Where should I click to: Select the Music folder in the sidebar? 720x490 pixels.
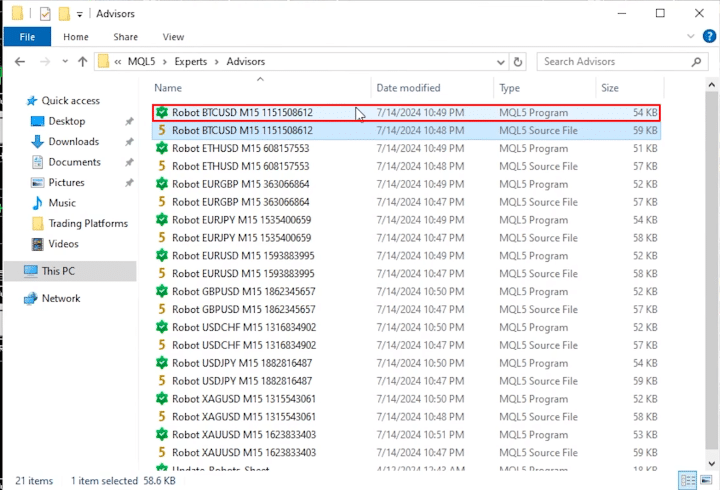pos(62,203)
